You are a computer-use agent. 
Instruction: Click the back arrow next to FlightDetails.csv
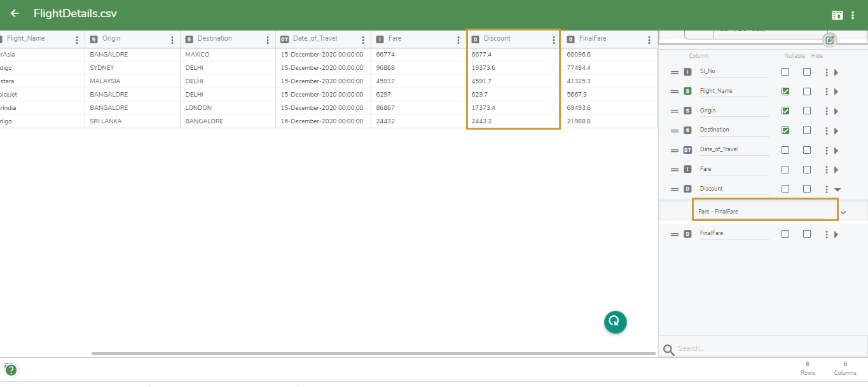[x=14, y=13]
